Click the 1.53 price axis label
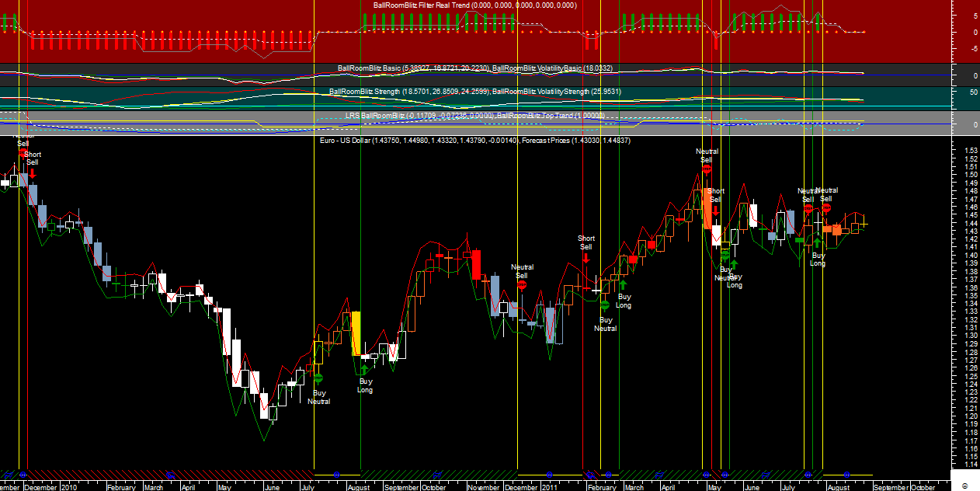980x491 pixels. [x=970, y=151]
